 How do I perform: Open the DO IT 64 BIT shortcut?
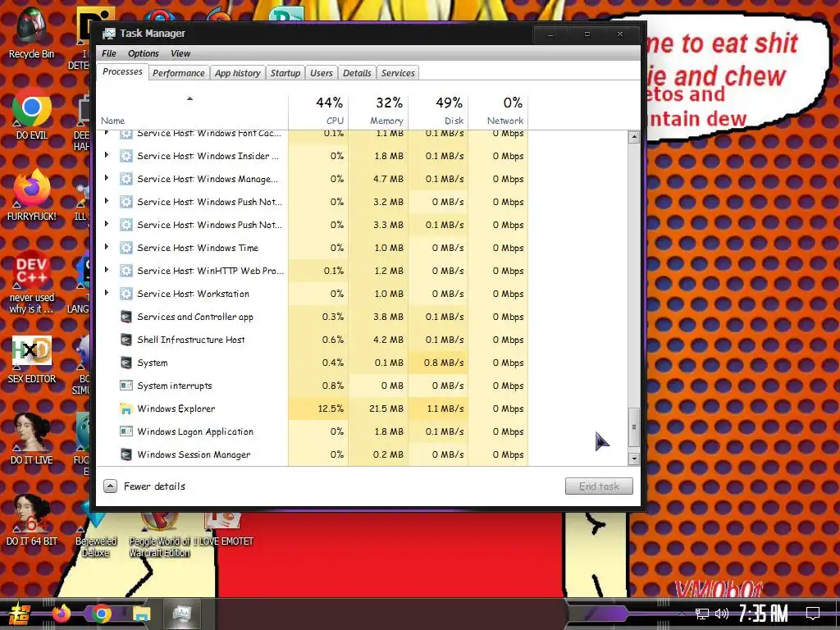(x=32, y=521)
